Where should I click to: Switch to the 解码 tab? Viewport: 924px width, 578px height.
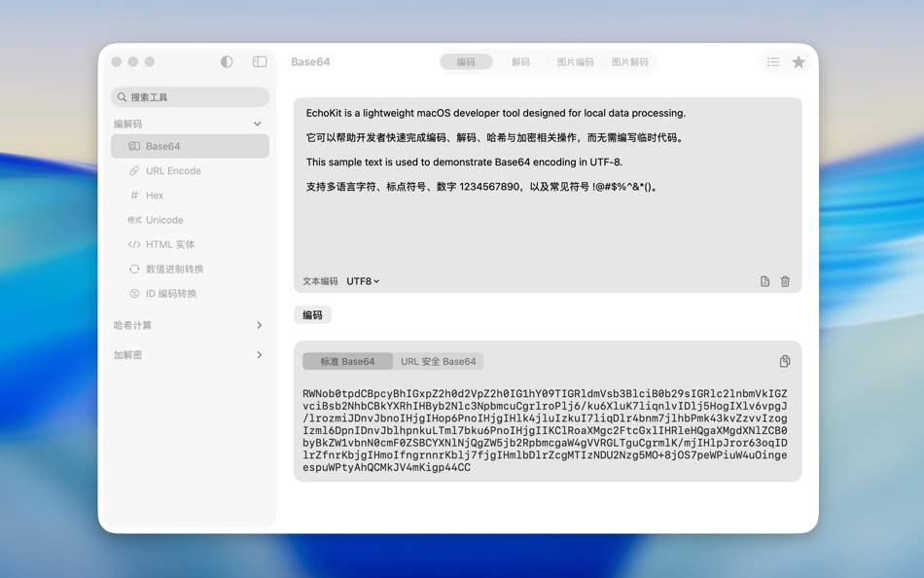tap(520, 61)
